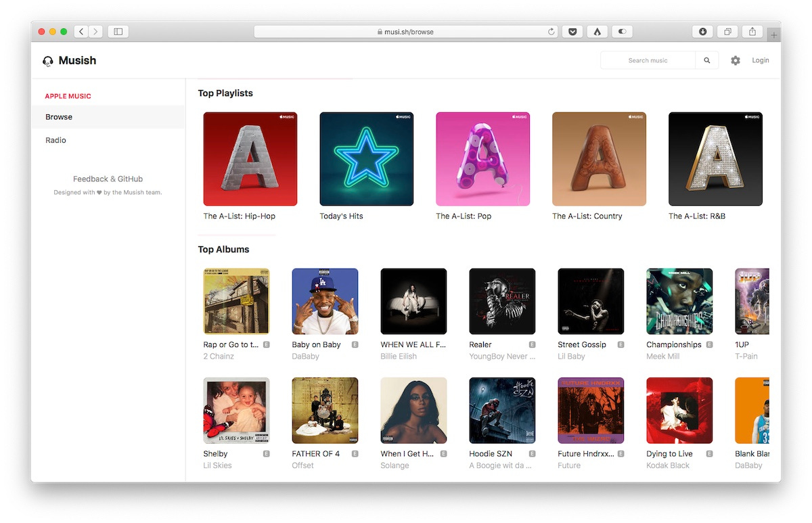Click the explicit badge beside Hoodie SZN
This screenshot has width=812, height=523.
point(532,454)
